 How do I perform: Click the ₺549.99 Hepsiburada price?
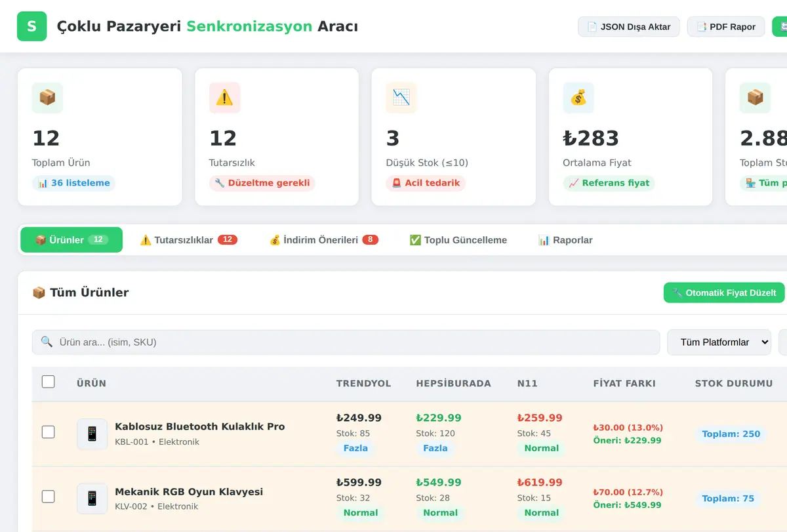439,482
